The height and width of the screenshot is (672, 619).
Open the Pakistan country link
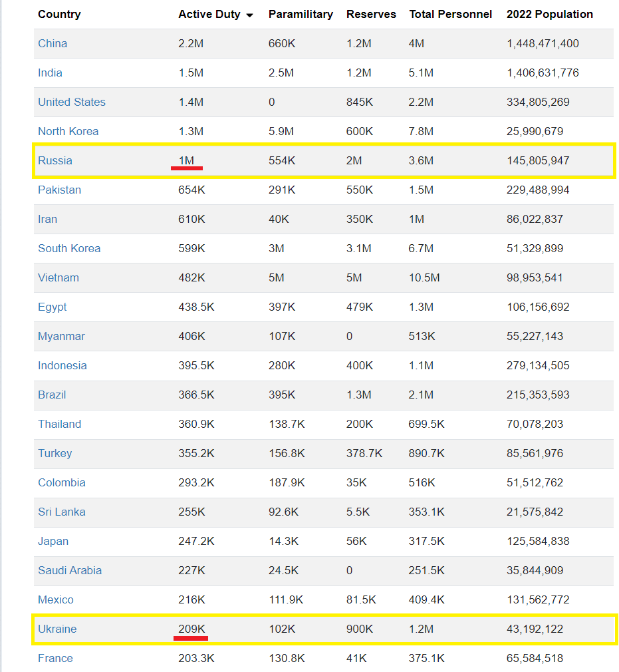coord(59,190)
